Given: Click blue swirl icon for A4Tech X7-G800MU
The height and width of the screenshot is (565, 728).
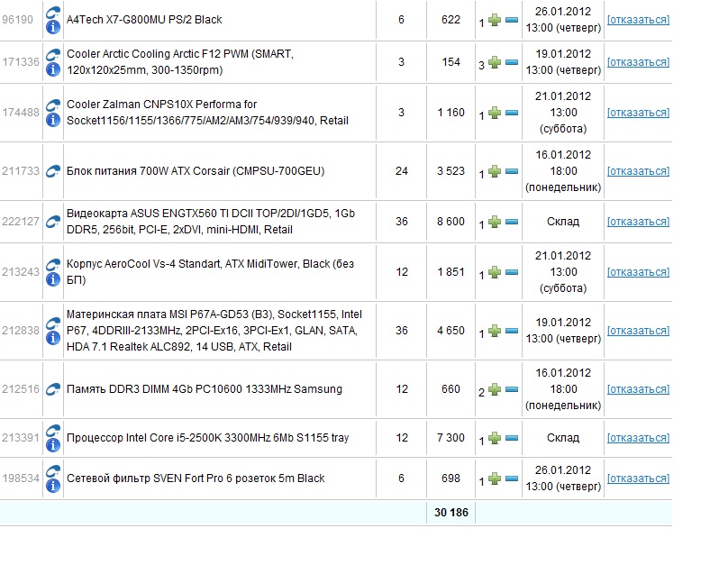Looking at the screenshot, I should pos(53,13).
